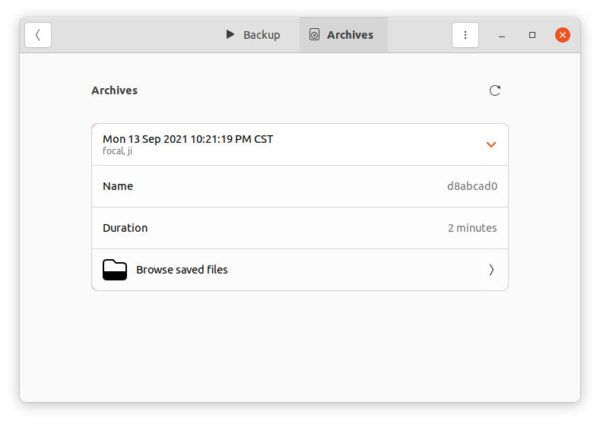Click the arrow at Browse saved files end
Viewport: 600px width, 424px height.
pyautogui.click(x=491, y=270)
